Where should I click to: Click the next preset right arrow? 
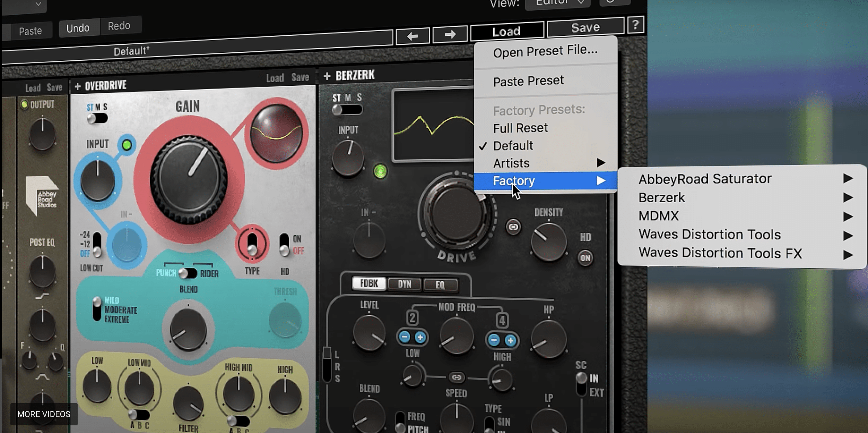450,34
